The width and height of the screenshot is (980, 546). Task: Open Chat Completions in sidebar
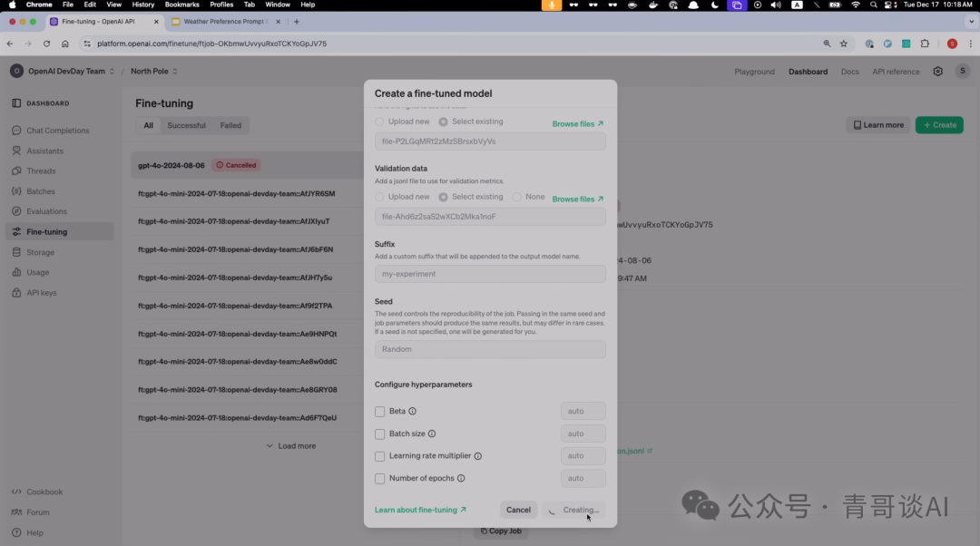(x=57, y=131)
